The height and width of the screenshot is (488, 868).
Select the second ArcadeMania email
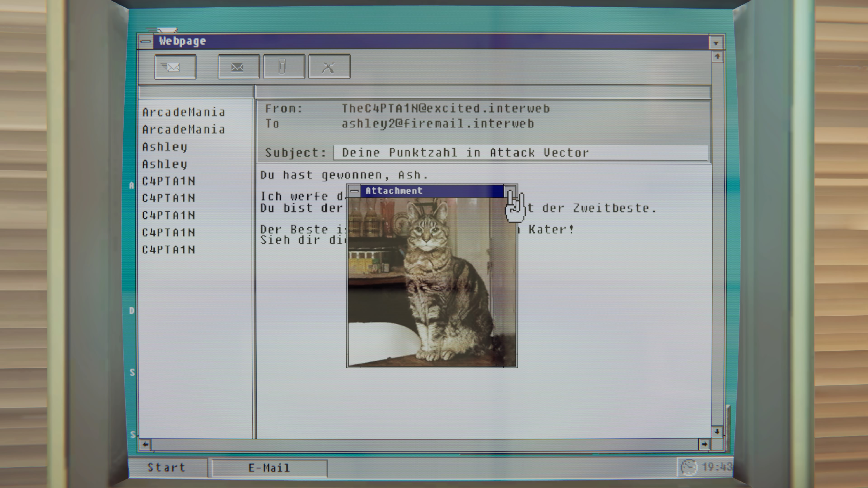pos(184,130)
